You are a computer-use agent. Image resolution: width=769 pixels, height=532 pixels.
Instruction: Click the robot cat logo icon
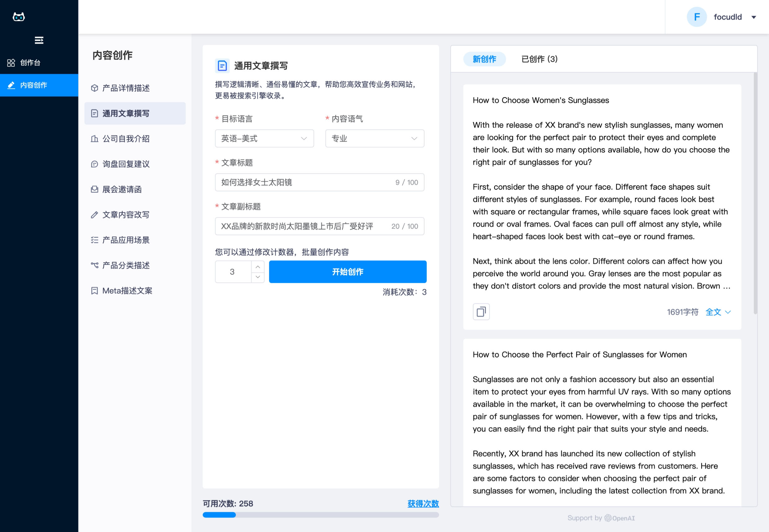tap(19, 17)
